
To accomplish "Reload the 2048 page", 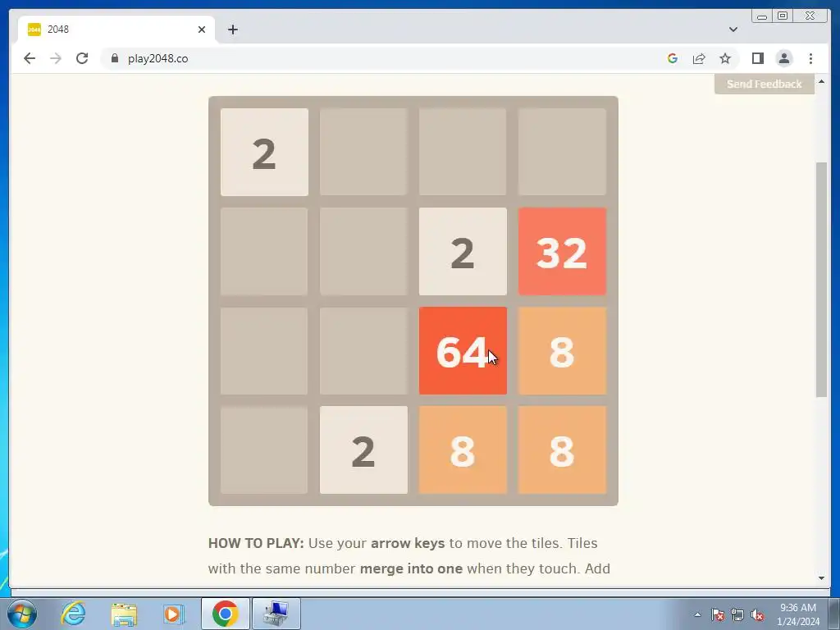I will [82, 58].
